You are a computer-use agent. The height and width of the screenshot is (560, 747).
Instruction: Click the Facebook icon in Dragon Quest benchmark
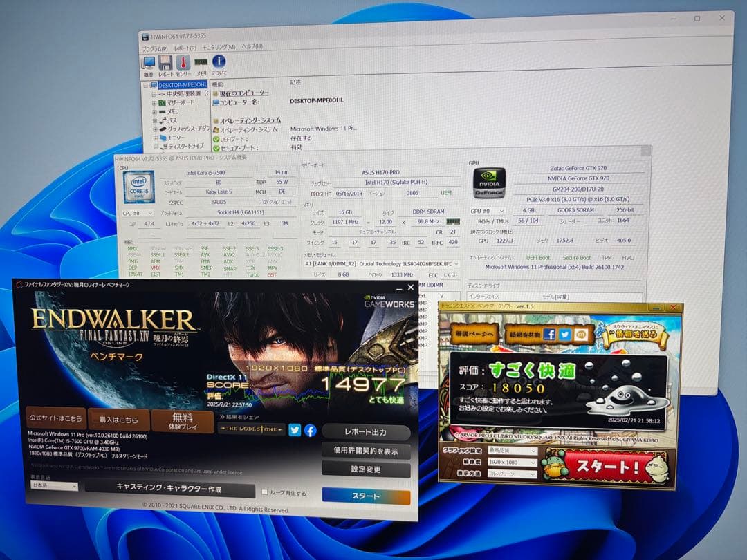pos(550,335)
